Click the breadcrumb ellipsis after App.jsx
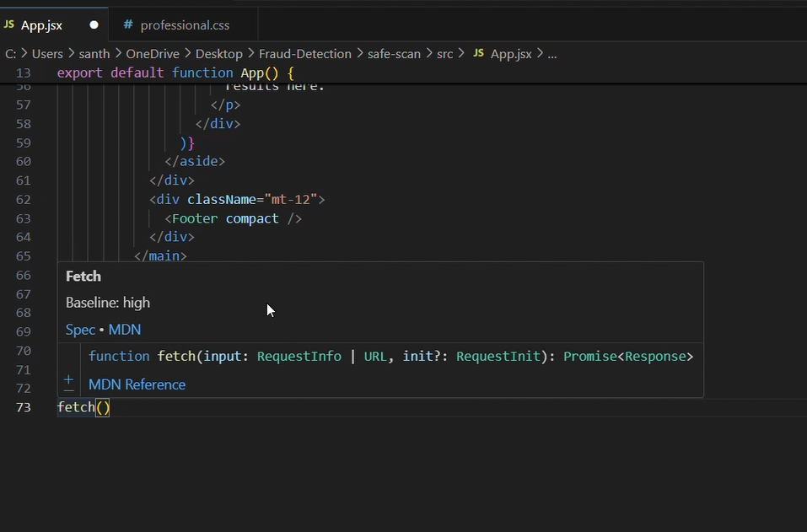Image resolution: width=807 pixels, height=532 pixels. point(551,54)
